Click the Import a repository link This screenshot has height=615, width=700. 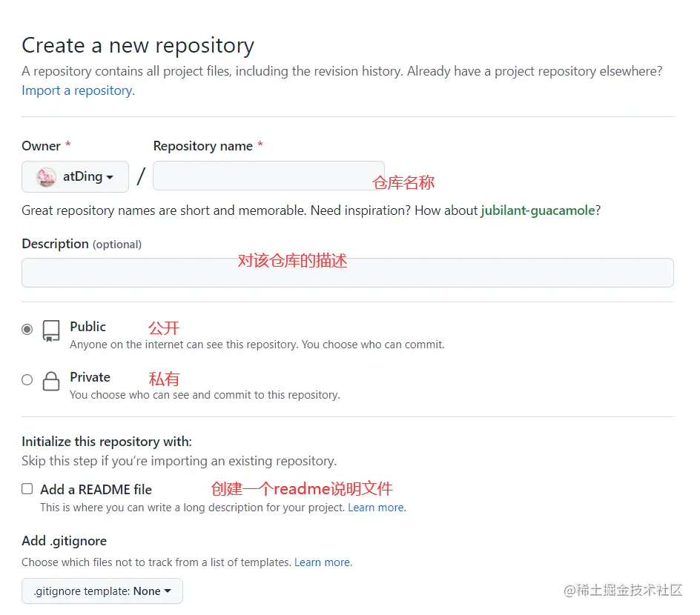coord(78,90)
